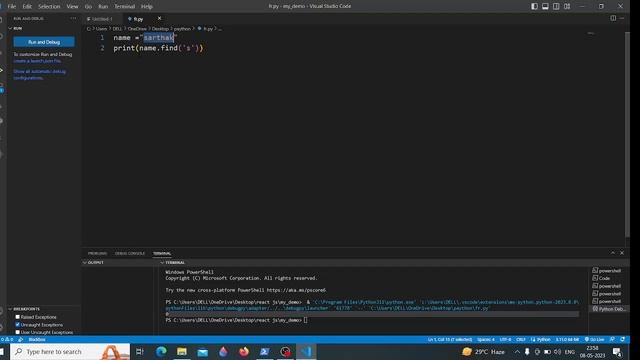Click the split editor icon
This screenshot has width=640, height=360.
tap(613, 18)
